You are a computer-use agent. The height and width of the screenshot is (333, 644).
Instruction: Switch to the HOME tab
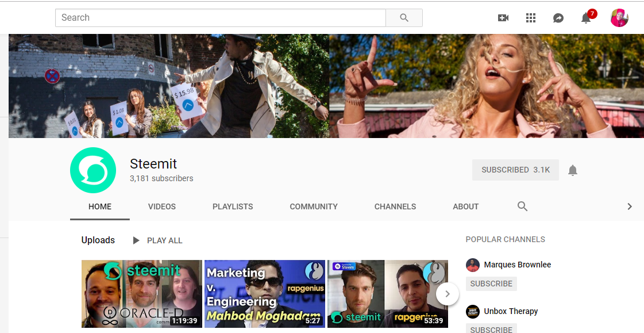100,207
